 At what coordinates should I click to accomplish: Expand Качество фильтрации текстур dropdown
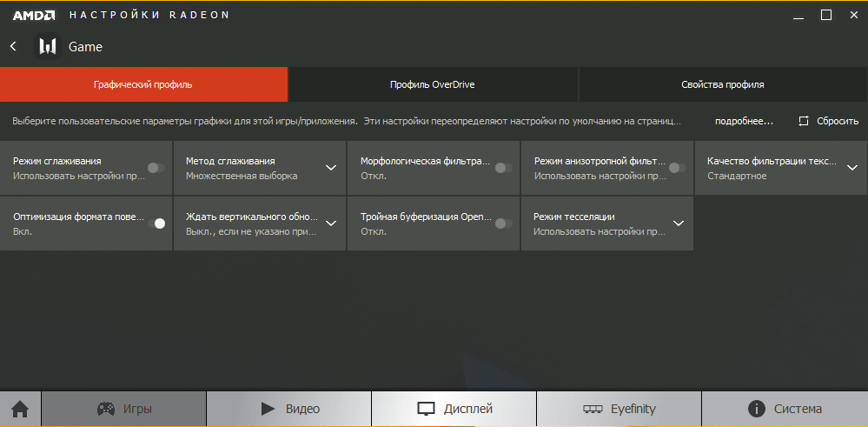852,168
